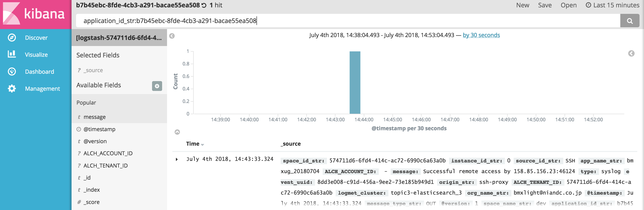
Task: Click the ssh-proxy origin value
Action: point(494,182)
